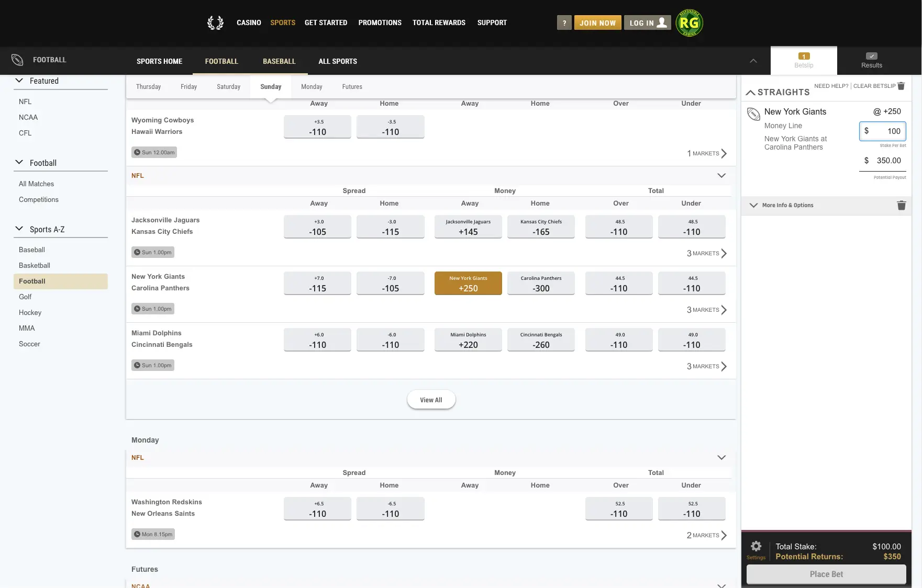Click the laurel wreath logo icon

tap(215, 22)
